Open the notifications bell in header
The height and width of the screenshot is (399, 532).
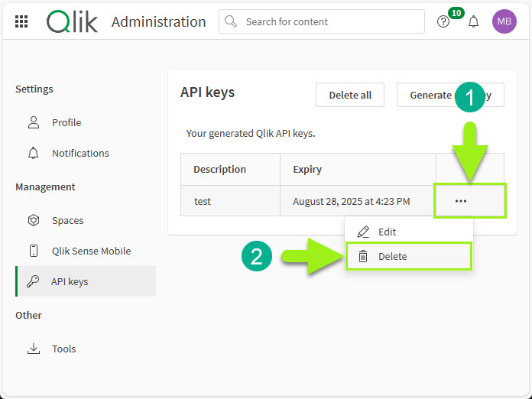point(473,22)
